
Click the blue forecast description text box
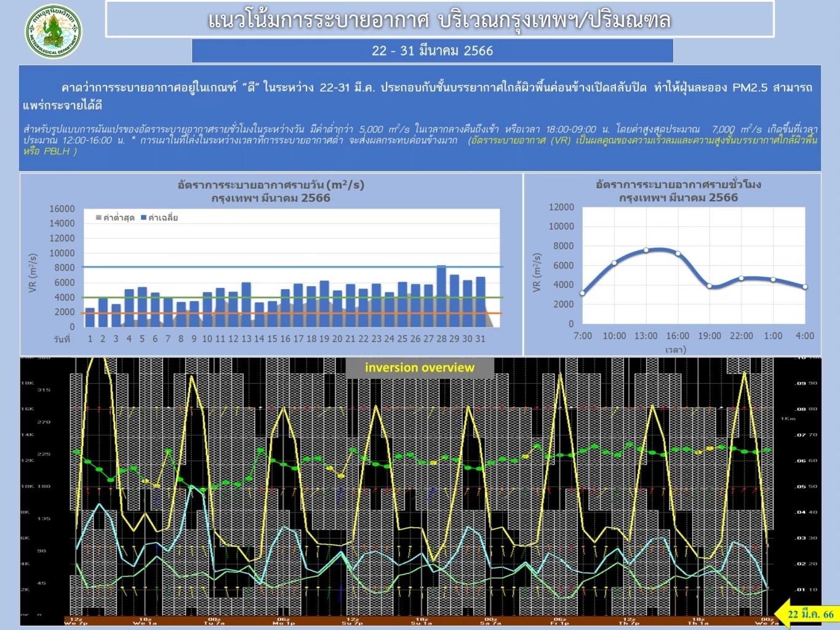420,118
